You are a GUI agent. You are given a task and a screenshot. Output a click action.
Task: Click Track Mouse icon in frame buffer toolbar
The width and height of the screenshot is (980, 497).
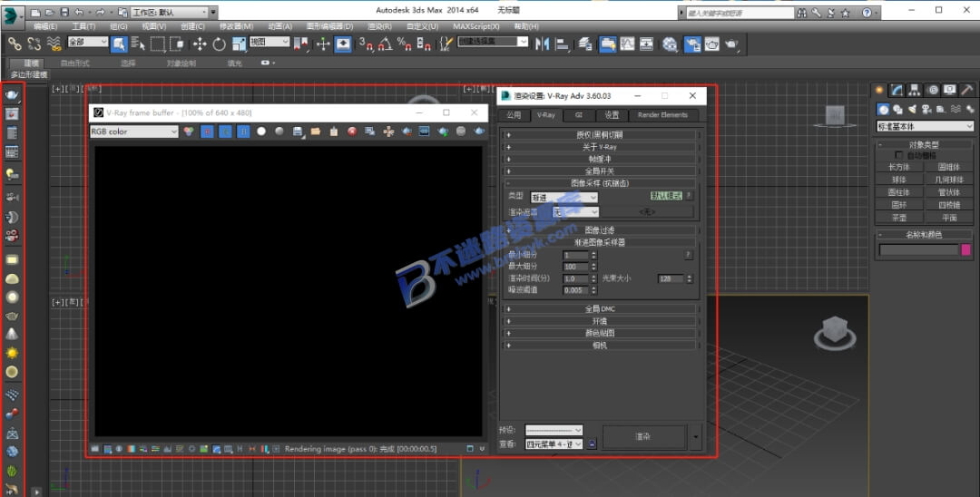(x=388, y=132)
